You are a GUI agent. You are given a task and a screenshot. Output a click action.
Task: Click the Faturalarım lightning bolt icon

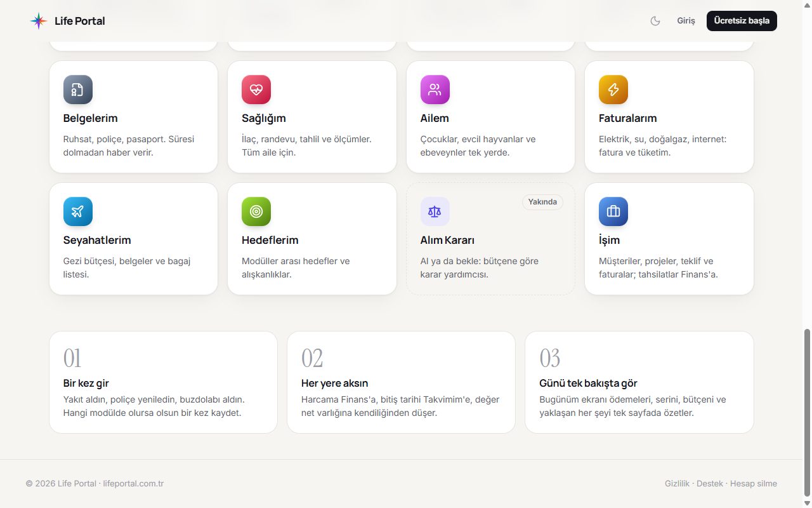click(613, 90)
